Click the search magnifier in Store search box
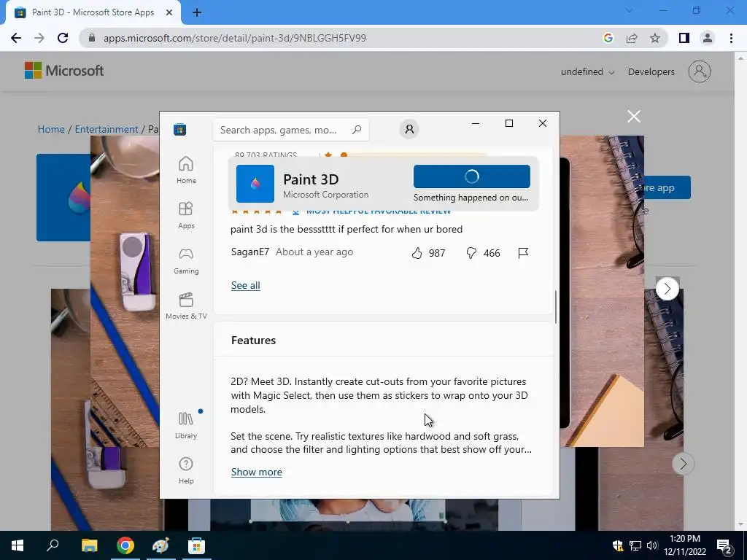The width and height of the screenshot is (747, 560). pyautogui.click(x=357, y=130)
